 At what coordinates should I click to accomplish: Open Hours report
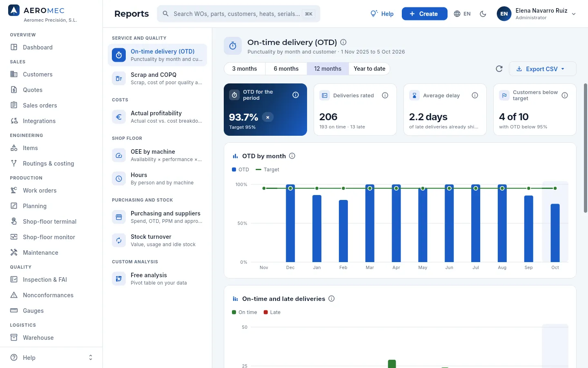pos(157,178)
